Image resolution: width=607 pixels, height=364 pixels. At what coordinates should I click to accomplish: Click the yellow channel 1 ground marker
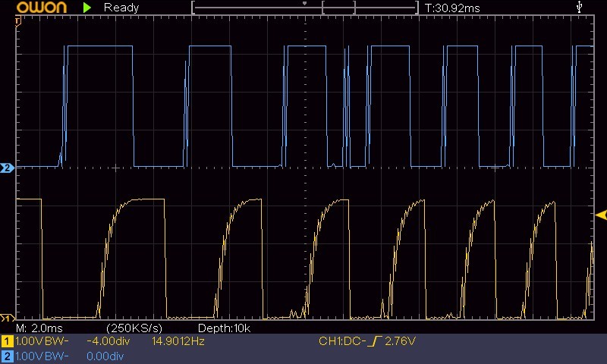coord(7,318)
